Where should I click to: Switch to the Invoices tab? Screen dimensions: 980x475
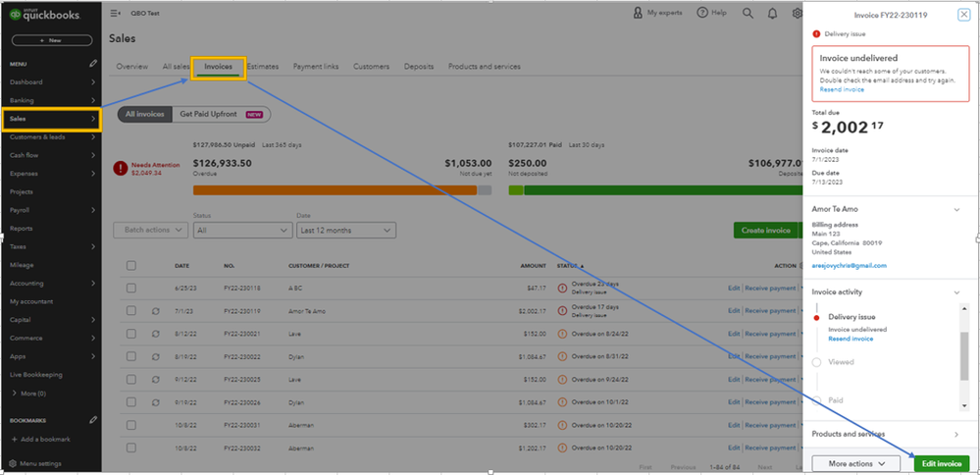[218, 67]
